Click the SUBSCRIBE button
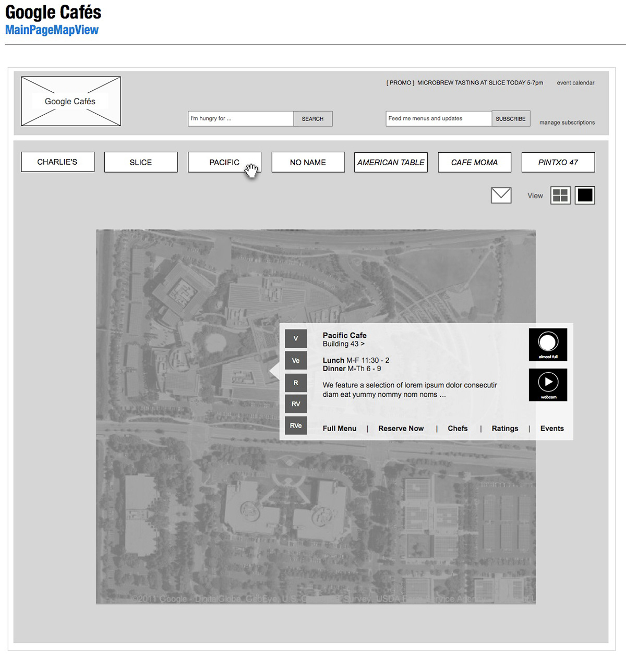The width and height of the screenshot is (626, 672). click(x=511, y=119)
